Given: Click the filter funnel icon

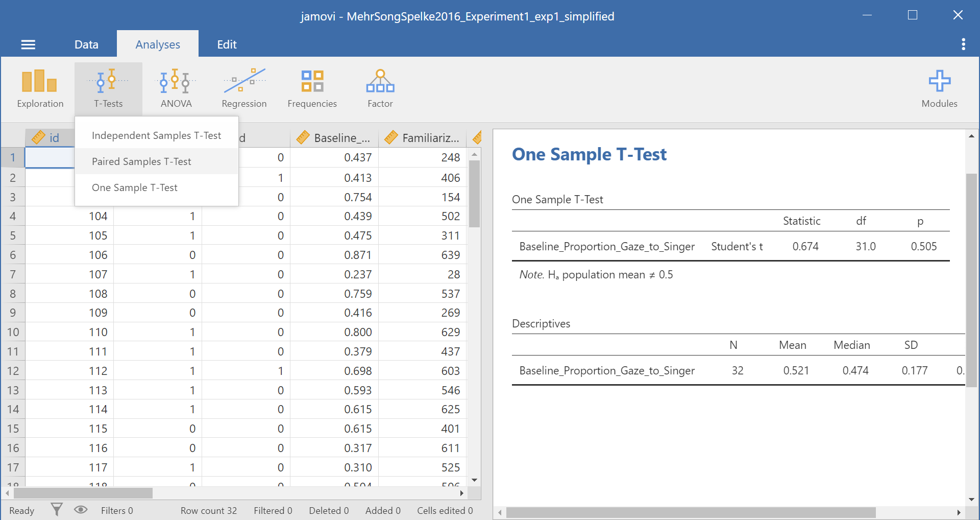Looking at the screenshot, I should (57, 510).
